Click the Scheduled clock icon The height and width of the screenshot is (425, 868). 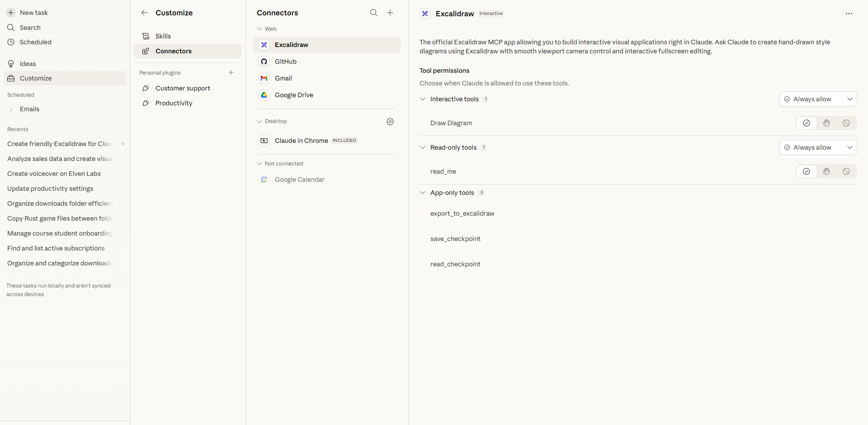click(11, 42)
